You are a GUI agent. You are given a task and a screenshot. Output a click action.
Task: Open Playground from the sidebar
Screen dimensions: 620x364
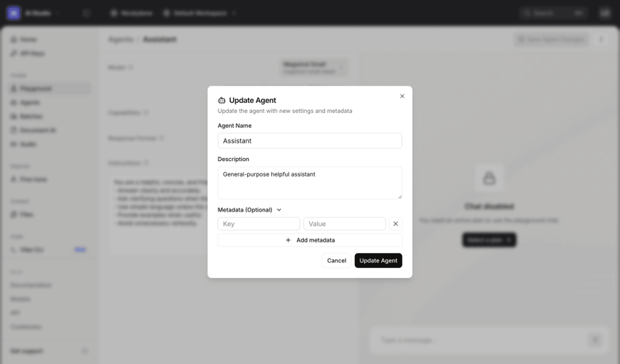click(36, 89)
